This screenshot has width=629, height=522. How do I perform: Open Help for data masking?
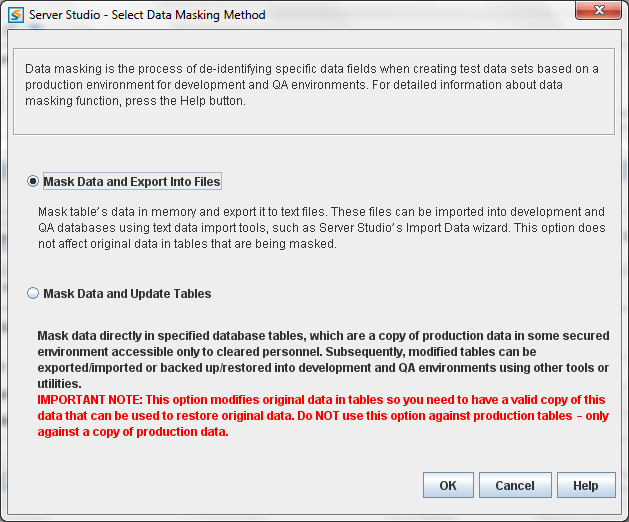click(585, 485)
